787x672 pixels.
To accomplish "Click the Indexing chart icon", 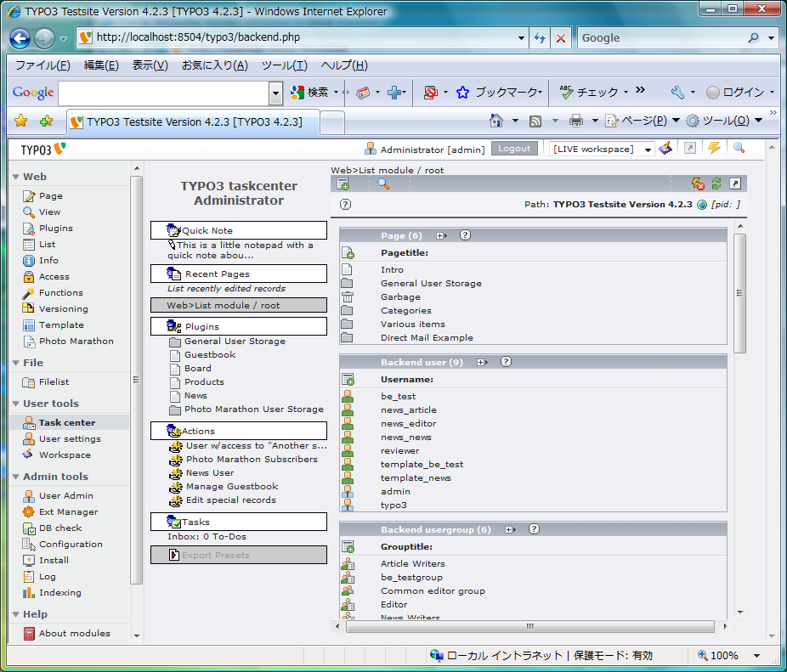I will (29, 593).
